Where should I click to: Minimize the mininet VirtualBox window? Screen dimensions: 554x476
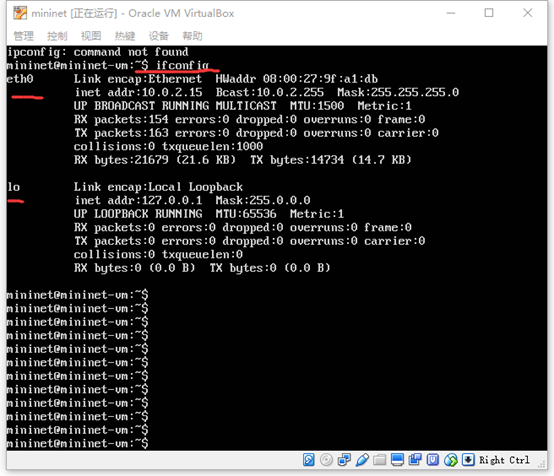coord(451,13)
